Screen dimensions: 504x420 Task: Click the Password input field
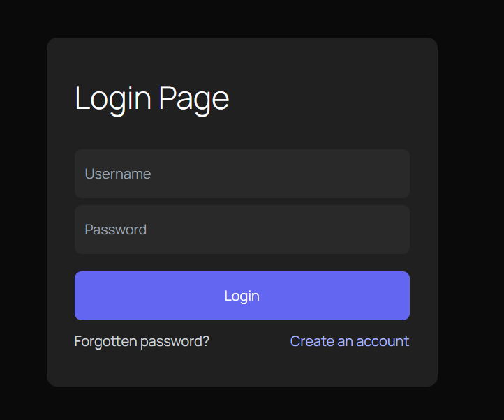point(242,230)
